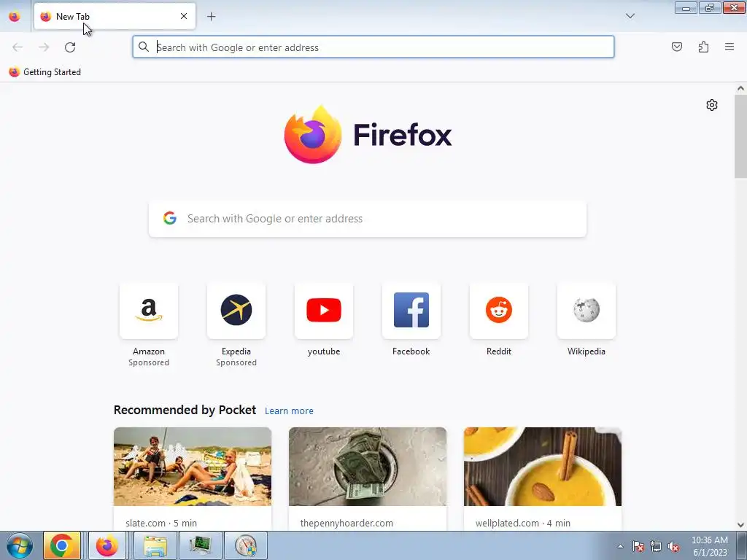Image resolution: width=747 pixels, height=560 pixels.
Task: Save to Pocket toolbar icon
Action: tap(676, 47)
